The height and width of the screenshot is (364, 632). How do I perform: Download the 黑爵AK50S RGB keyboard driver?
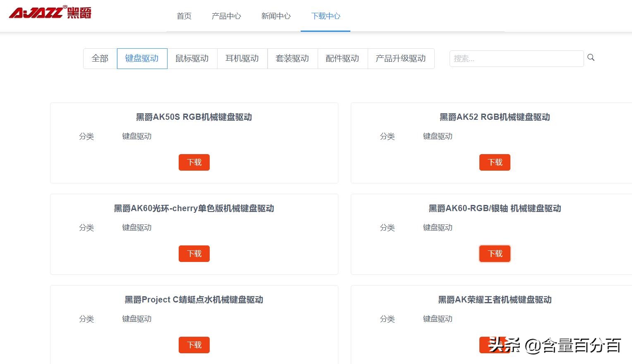[194, 162]
